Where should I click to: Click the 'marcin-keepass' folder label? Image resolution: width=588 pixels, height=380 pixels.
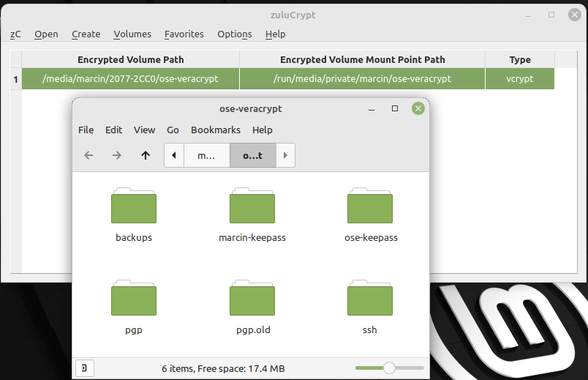252,238
